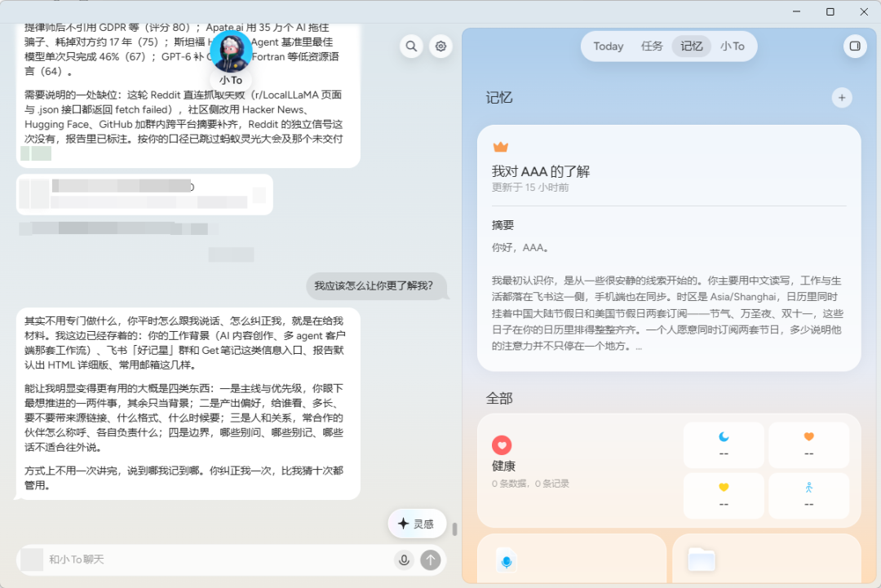This screenshot has height=588, width=881.
Task: Click the paragraph beginning 其实不用专门做什么
Action: click(x=184, y=343)
